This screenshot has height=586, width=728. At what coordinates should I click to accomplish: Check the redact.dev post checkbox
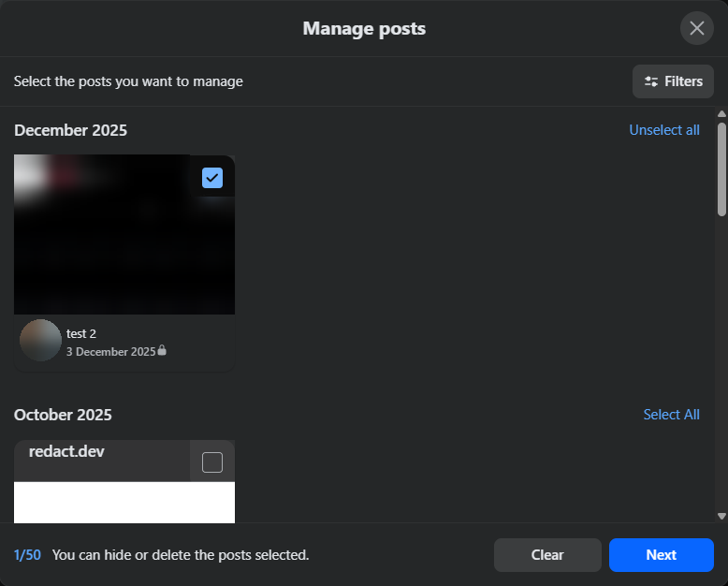(212, 462)
